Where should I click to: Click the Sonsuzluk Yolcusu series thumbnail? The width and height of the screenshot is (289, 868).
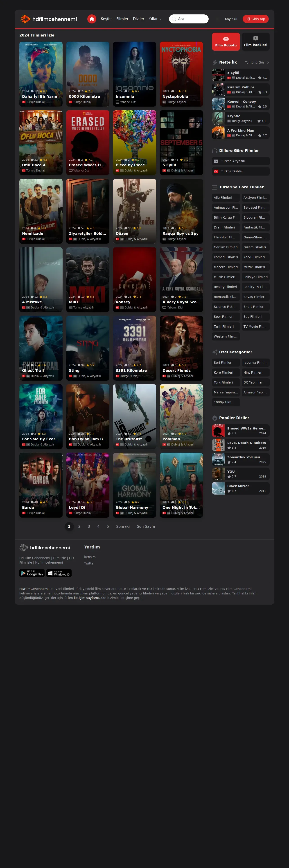(x=218, y=460)
